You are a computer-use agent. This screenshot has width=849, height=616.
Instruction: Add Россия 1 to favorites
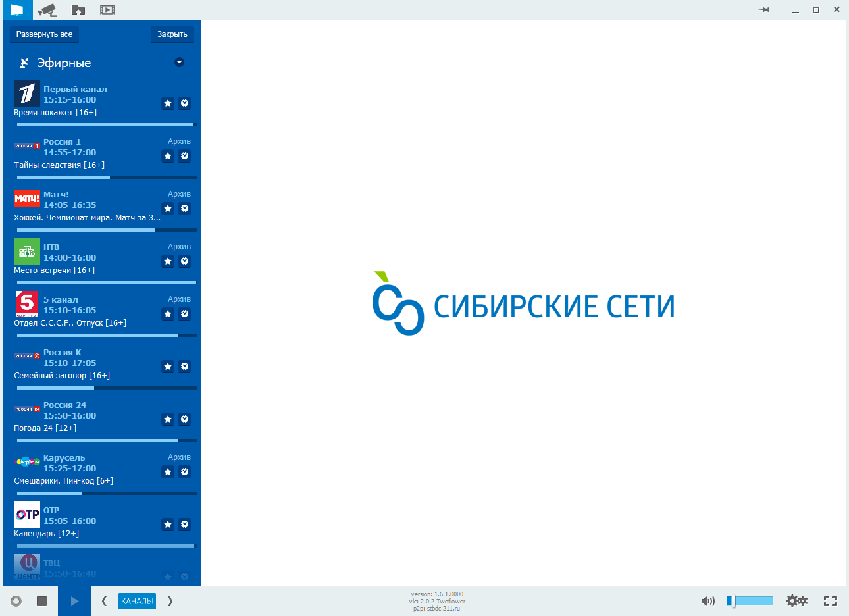tap(168, 156)
